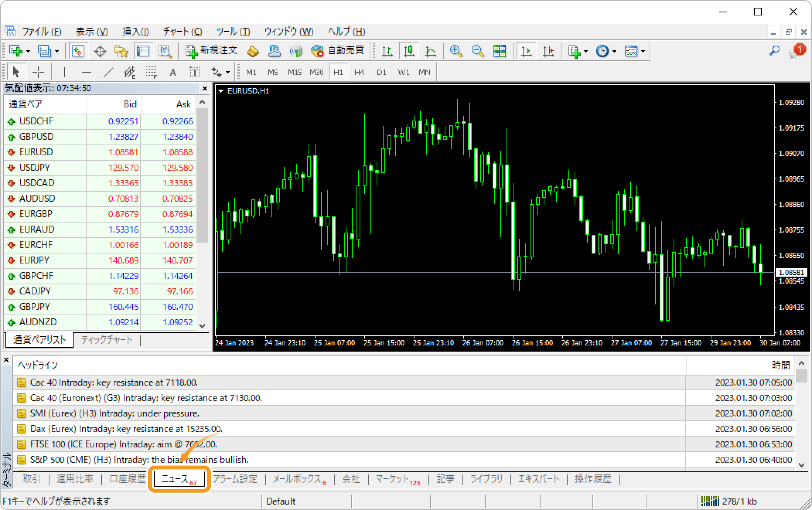
Task: Draw trendline tool icon
Action: [109, 72]
